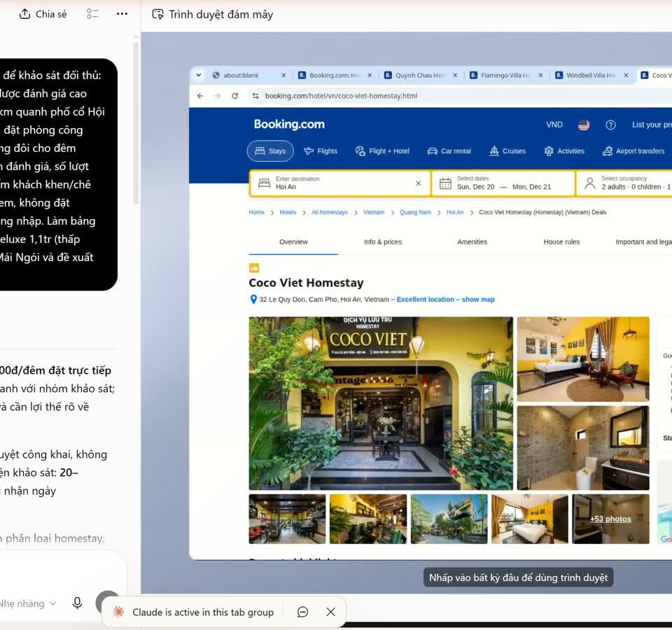Open chat icon in Claude active banner
The image size is (672, 630).
pyautogui.click(x=302, y=612)
